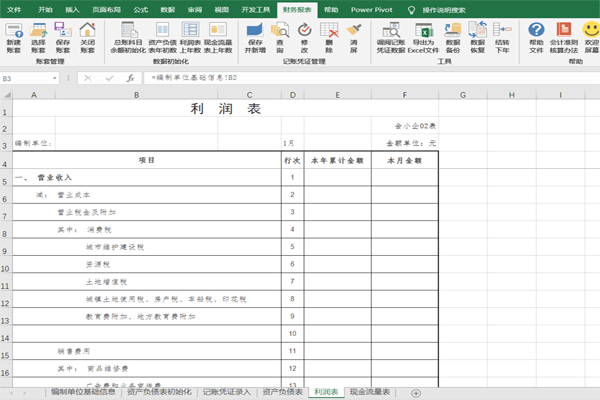Click the 结转下年 icon
Screen dimensions: 600x400
[502, 38]
